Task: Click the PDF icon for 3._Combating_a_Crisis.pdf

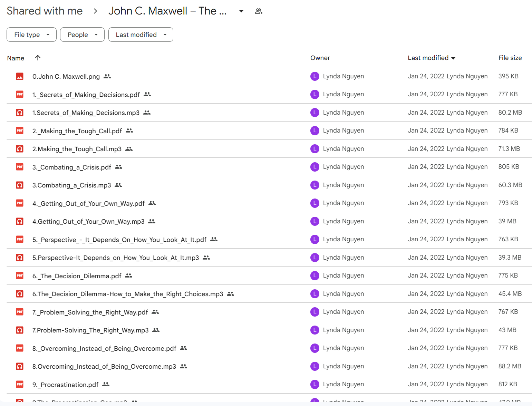Action: coord(20,167)
